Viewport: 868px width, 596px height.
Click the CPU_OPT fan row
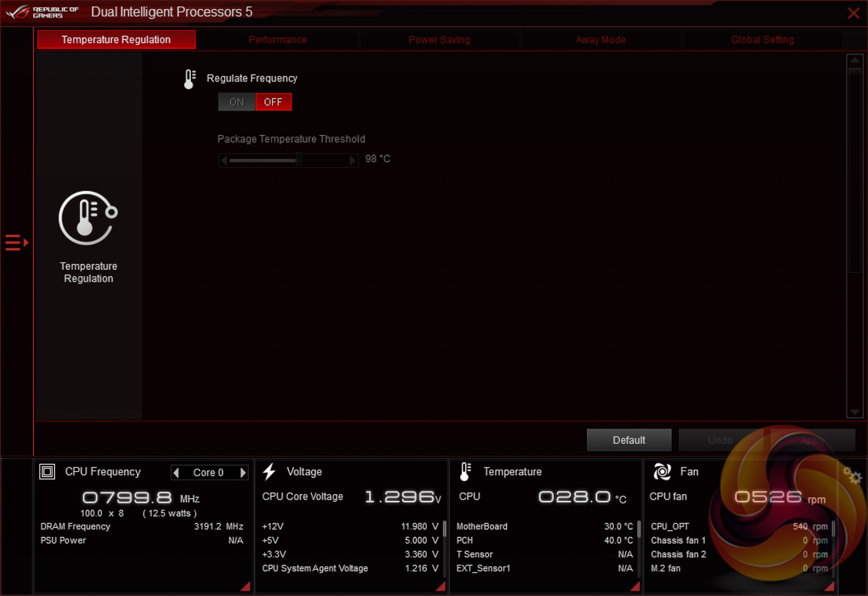(739, 526)
